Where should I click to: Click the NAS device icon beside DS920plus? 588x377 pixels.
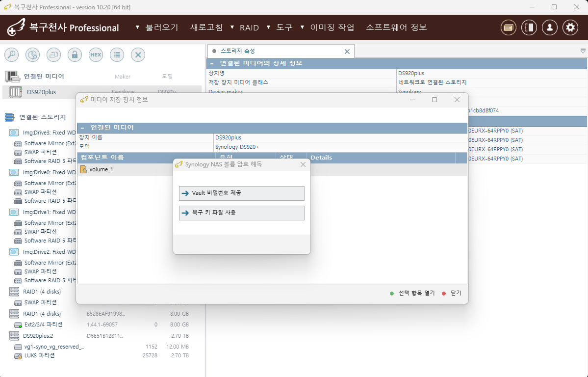[15, 92]
